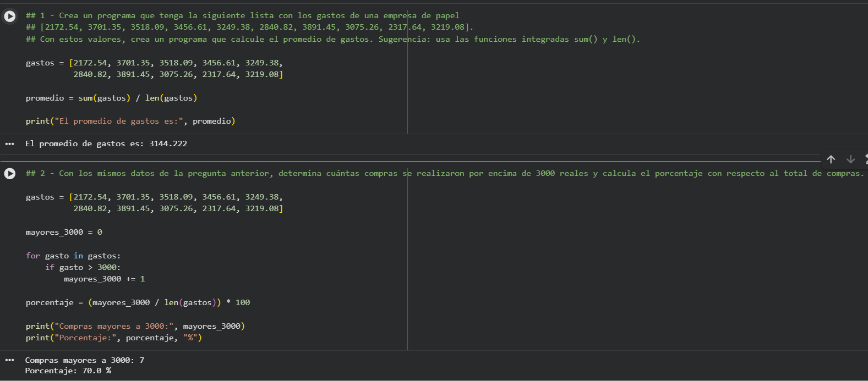Place cursor on the porcentaje calculation line
The image size is (868, 381).
(138, 302)
